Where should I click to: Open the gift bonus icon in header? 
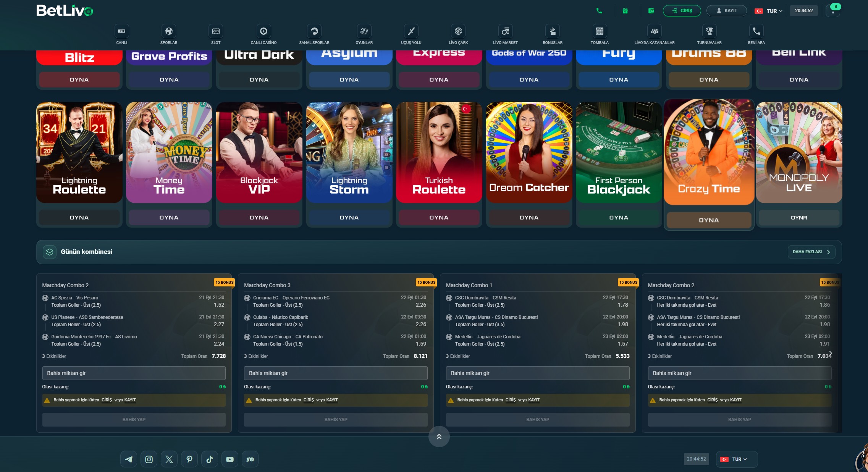pos(625,11)
